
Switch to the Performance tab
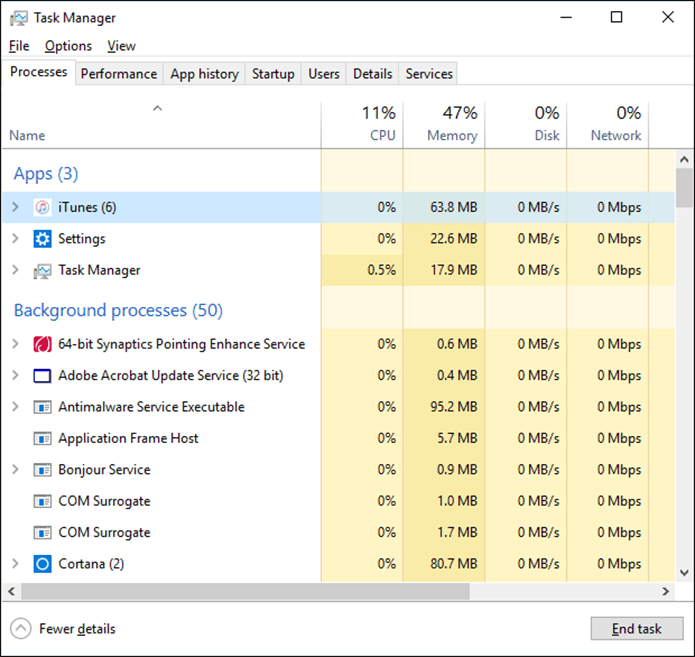[x=119, y=74]
